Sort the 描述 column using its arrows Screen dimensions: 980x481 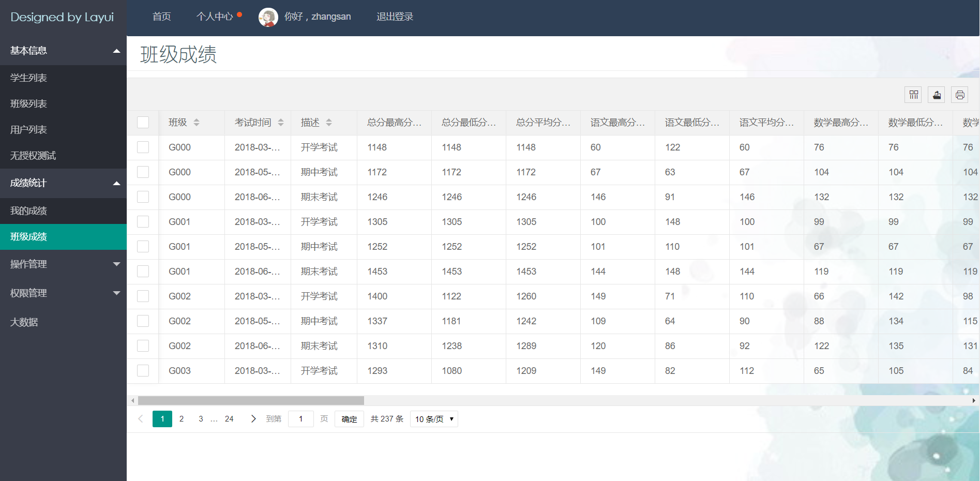coord(329,123)
